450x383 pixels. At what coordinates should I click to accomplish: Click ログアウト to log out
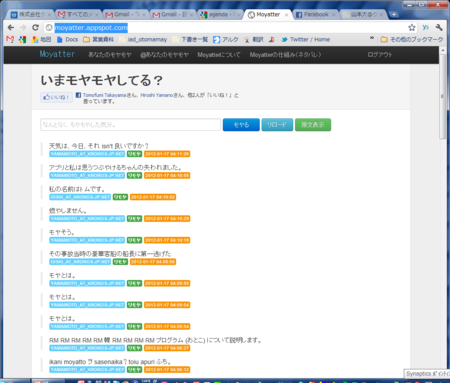380,55
